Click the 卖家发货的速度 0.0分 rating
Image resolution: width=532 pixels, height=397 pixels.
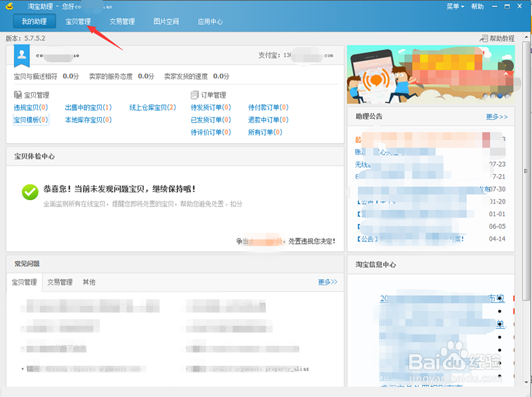(197, 76)
